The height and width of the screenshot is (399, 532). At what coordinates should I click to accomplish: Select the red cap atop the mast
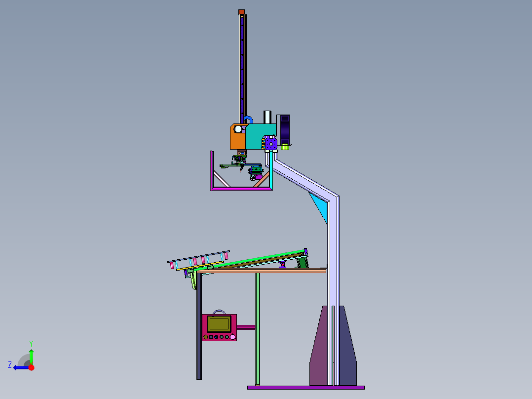point(242,12)
